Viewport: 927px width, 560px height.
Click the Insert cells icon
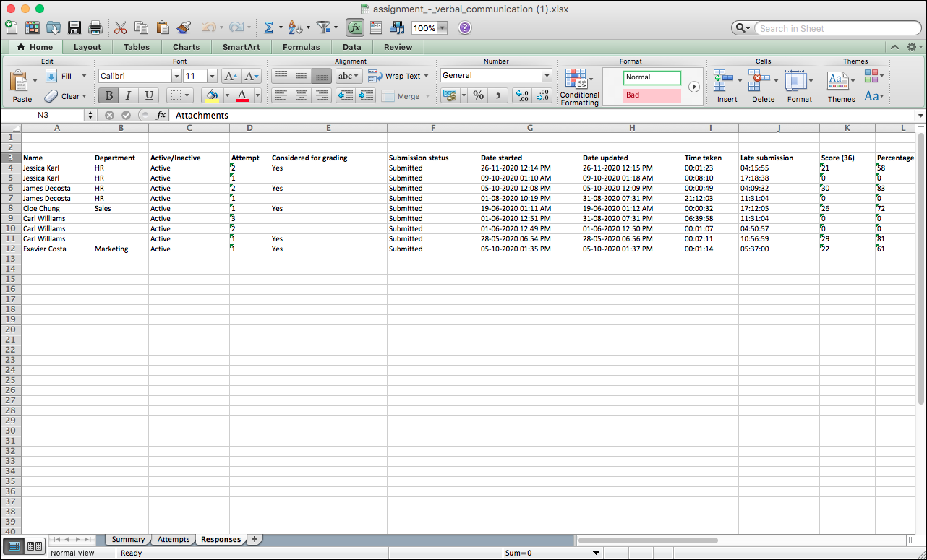pyautogui.click(x=724, y=81)
